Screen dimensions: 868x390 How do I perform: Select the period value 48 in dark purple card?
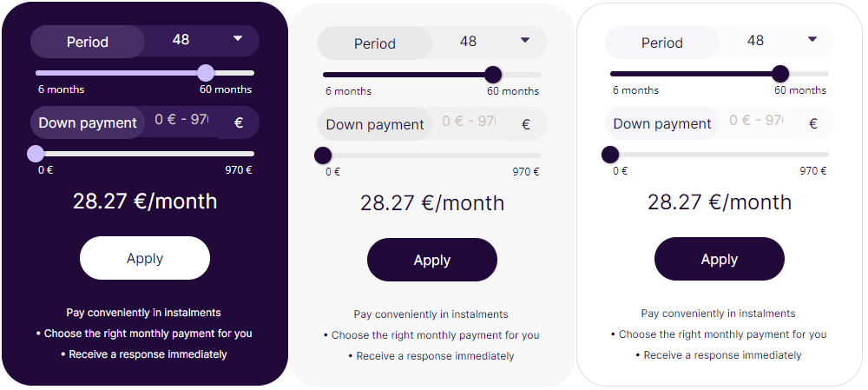[181, 40]
